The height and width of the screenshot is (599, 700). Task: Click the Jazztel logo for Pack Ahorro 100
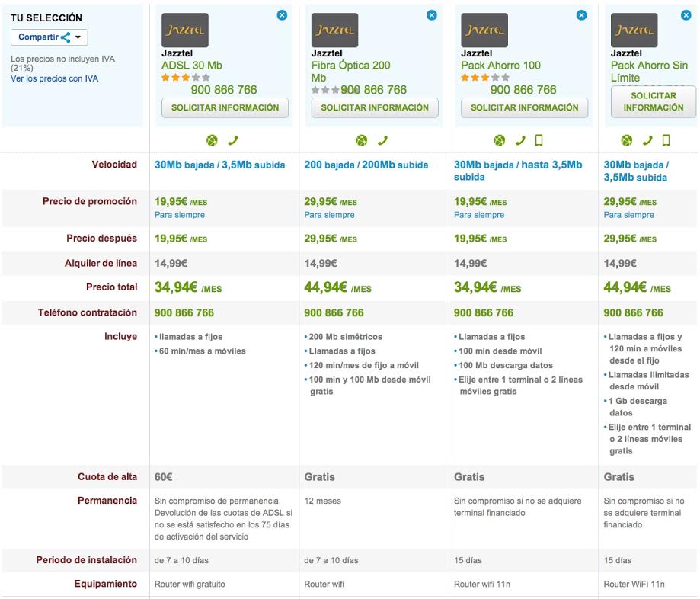[484, 30]
